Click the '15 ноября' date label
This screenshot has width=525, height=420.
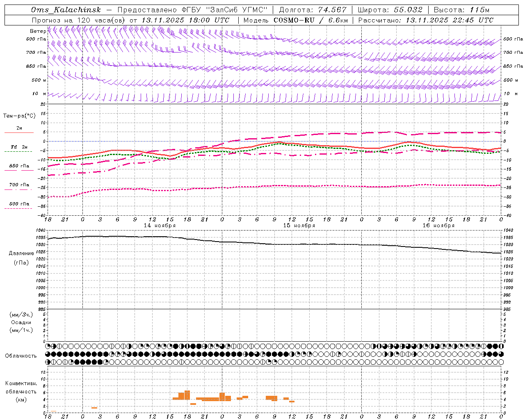[299, 226]
